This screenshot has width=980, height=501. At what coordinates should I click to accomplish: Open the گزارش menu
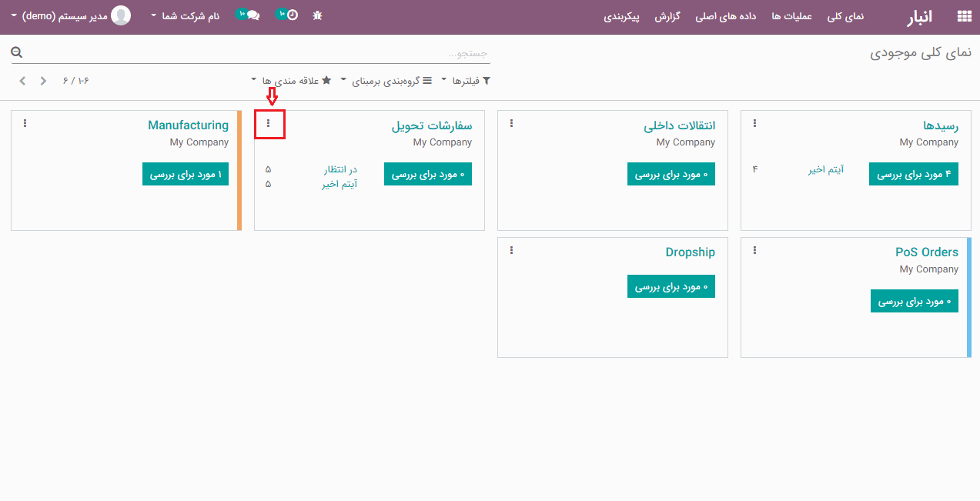[667, 16]
